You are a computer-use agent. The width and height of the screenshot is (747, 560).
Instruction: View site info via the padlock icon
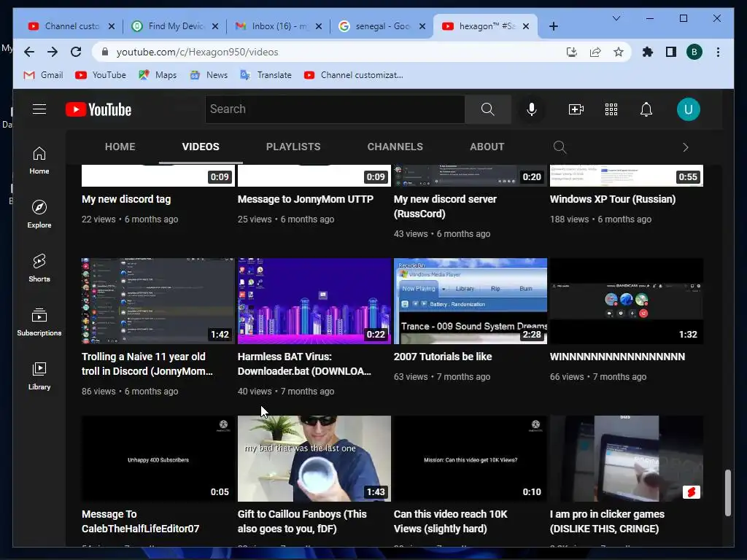[x=105, y=52]
